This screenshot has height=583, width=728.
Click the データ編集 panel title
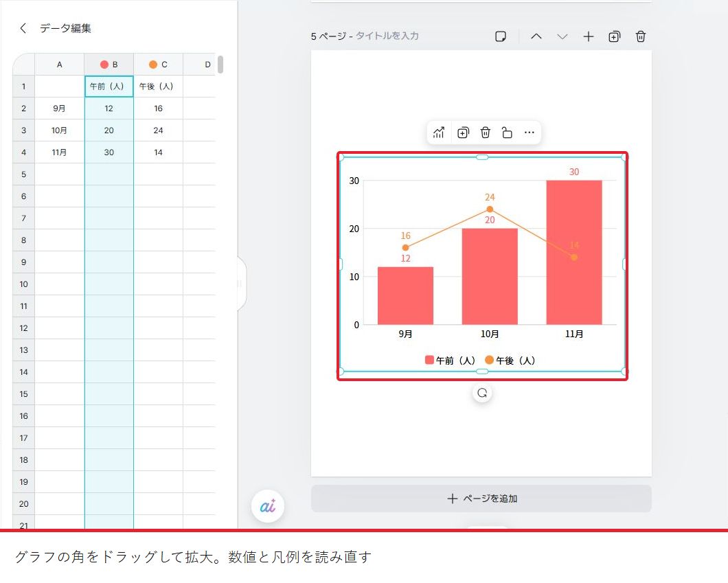[65, 28]
